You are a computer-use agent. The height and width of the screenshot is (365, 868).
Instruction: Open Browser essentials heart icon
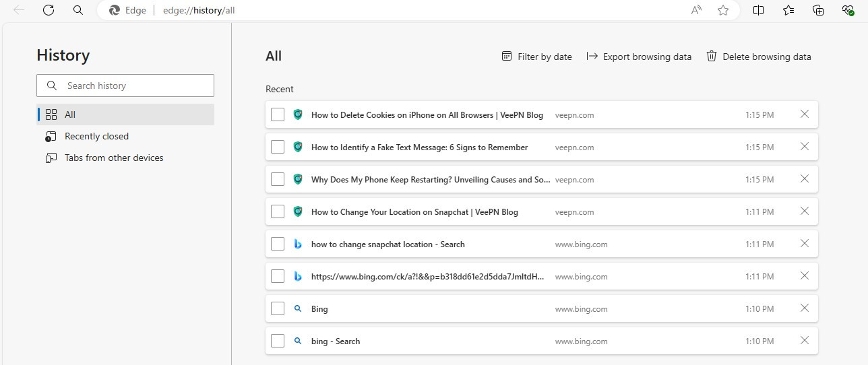tap(848, 10)
